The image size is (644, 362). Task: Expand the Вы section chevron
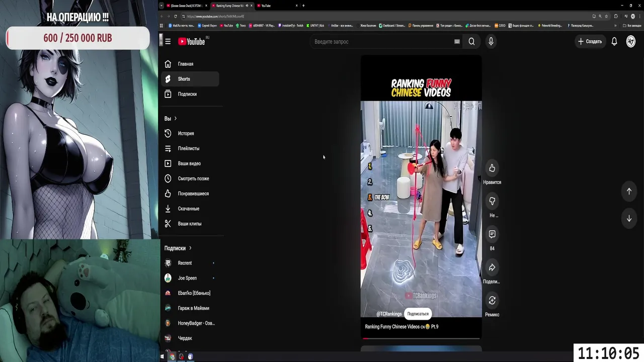[175, 119]
